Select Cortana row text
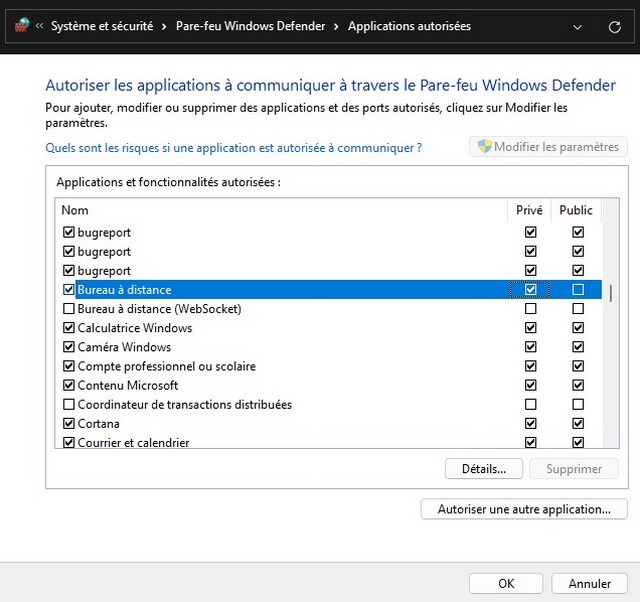Viewport: 640px width, 602px height. 98,424
